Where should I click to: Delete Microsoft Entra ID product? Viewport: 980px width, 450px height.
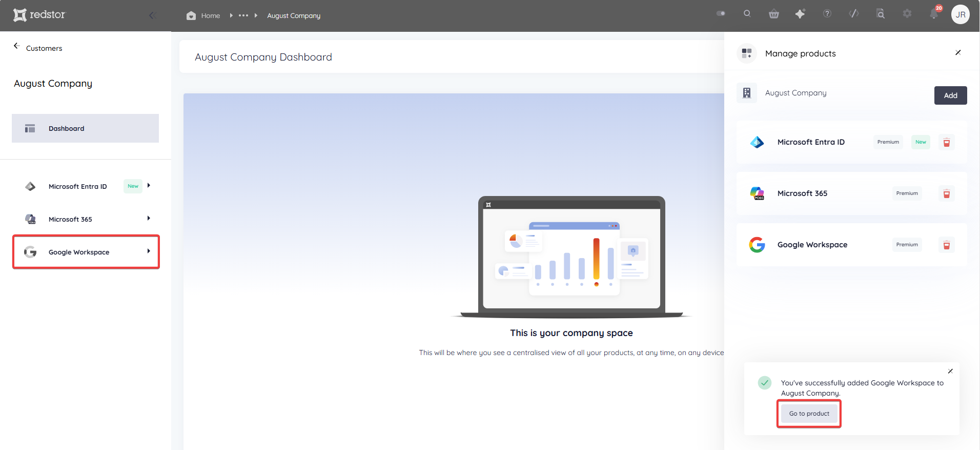947,142
